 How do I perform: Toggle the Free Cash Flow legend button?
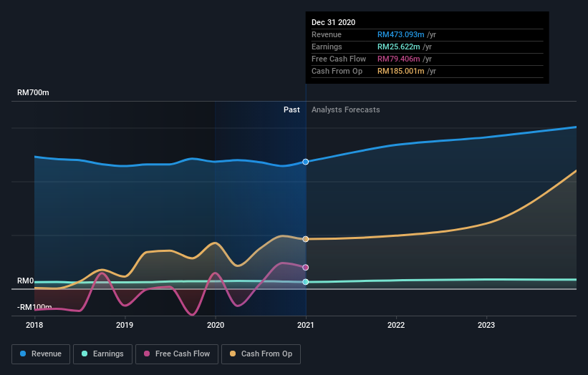coord(177,354)
